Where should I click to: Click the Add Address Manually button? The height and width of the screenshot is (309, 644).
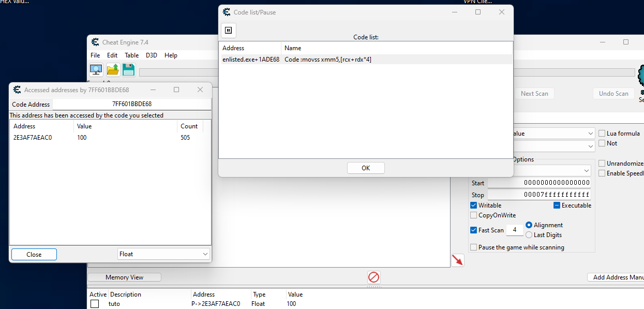[616, 277]
